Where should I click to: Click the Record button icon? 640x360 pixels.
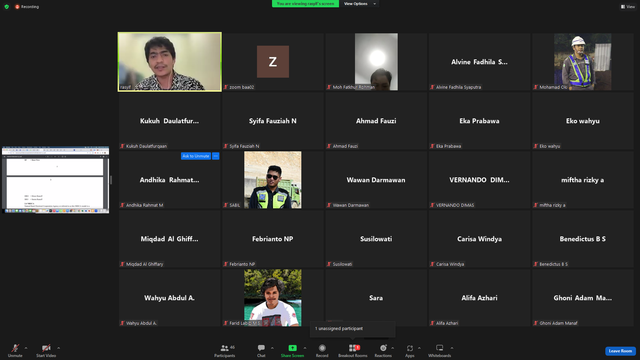click(322, 348)
